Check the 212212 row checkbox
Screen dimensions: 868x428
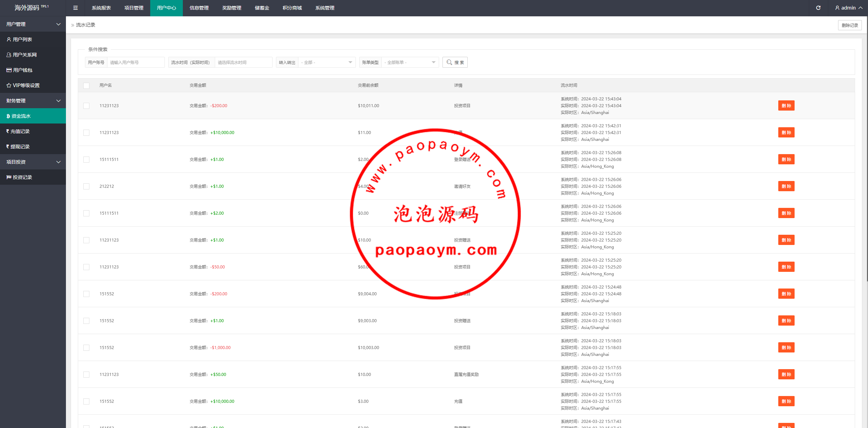point(86,186)
